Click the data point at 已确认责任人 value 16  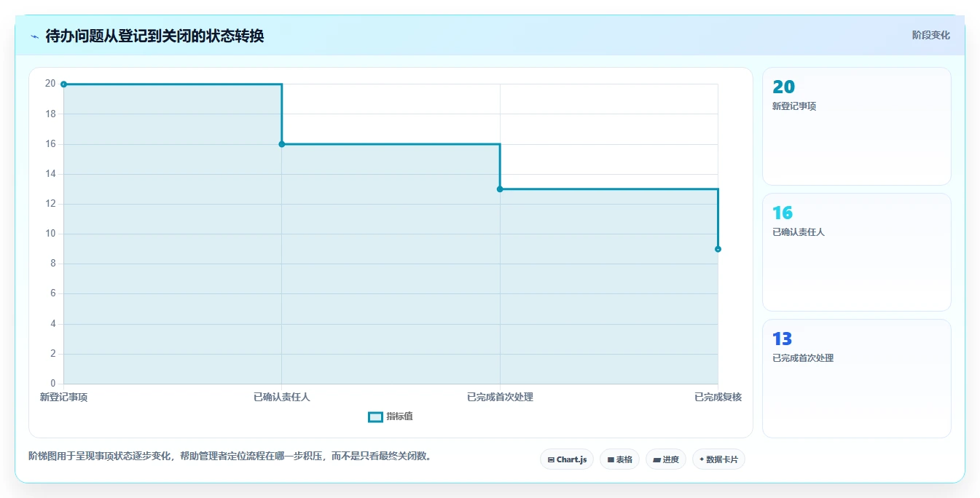point(282,144)
